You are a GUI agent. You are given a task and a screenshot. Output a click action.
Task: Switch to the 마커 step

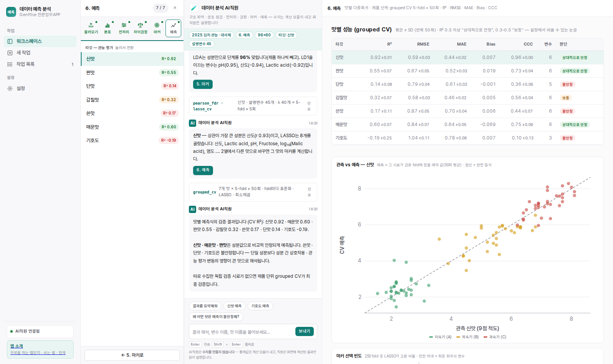(x=157, y=28)
